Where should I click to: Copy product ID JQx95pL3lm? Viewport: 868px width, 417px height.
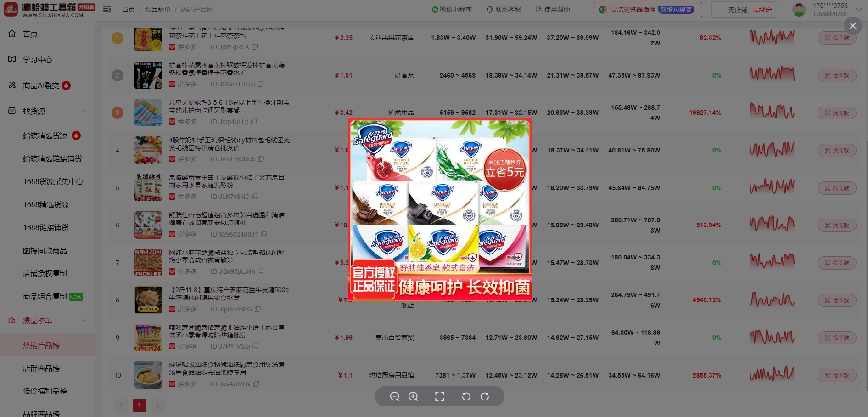(261, 271)
